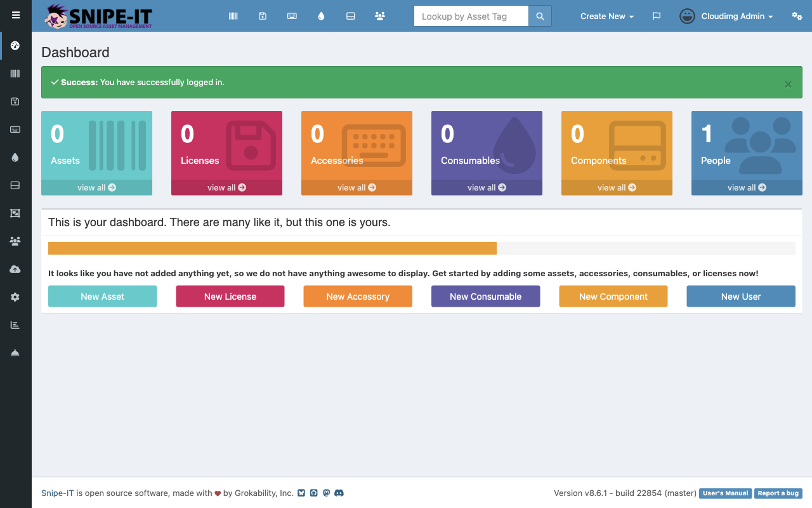Open the Bluesky icon in the footer
Viewport: 812px width, 508px height.
tap(301, 493)
